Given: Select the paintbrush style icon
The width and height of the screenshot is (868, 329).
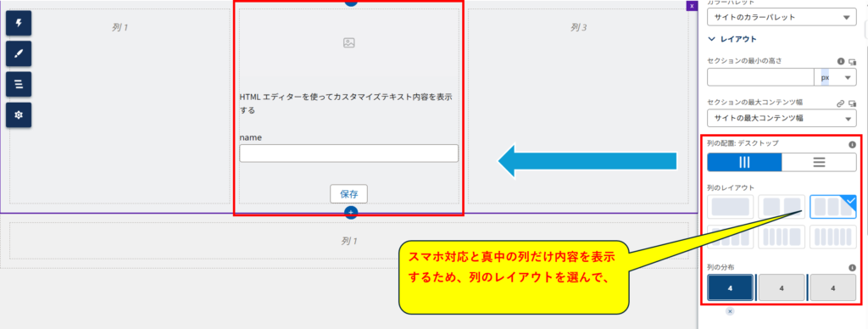Looking at the screenshot, I should point(19,53).
